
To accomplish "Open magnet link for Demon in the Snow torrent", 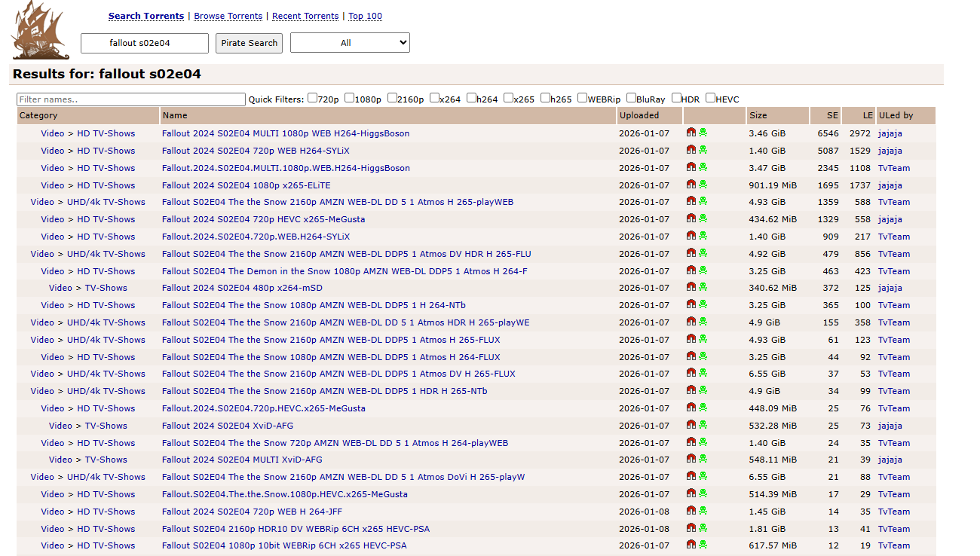I will [x=691, y=270].
